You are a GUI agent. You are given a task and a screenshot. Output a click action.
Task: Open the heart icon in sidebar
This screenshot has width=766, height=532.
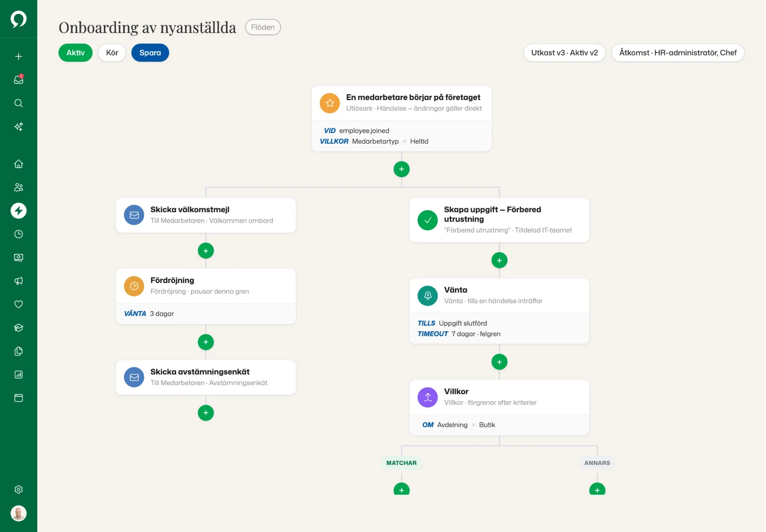(x=19, y=305)
